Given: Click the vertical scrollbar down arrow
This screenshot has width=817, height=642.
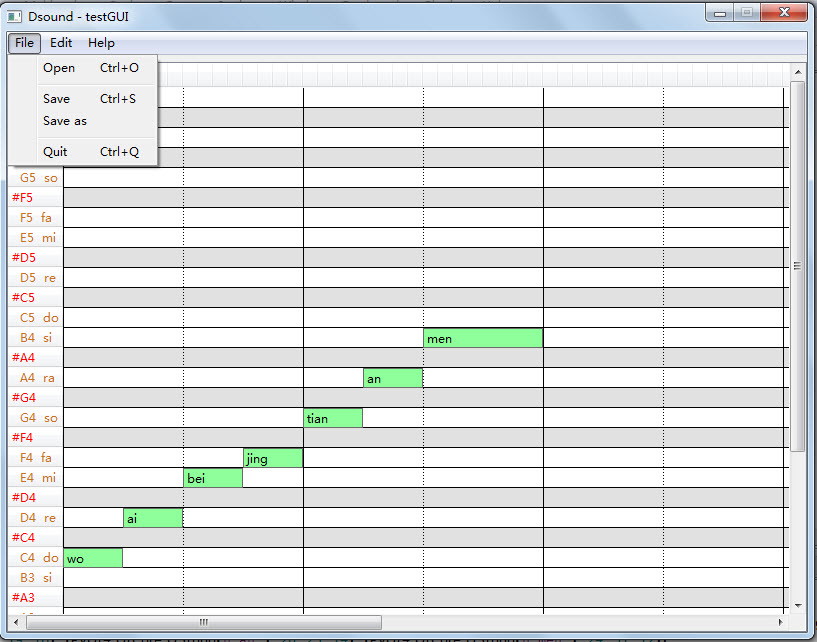Looking at the screenshot, I should tap(798, 606).
